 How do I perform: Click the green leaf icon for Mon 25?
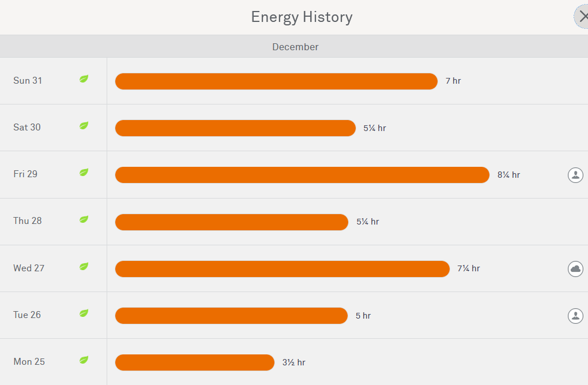(x=84, y=360)
